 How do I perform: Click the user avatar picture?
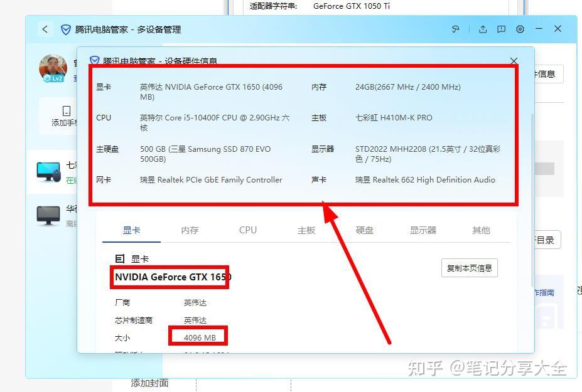click(53, 68)
